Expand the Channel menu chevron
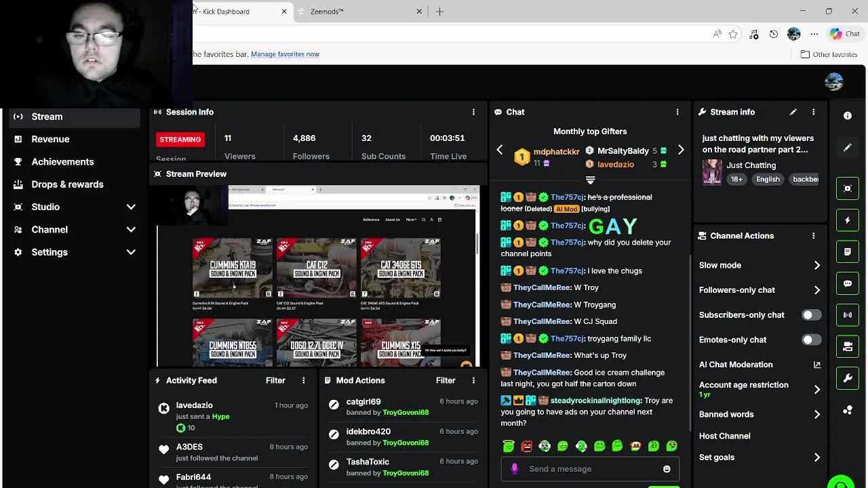This screenshot has height=488, width=868. pos(131,230)
